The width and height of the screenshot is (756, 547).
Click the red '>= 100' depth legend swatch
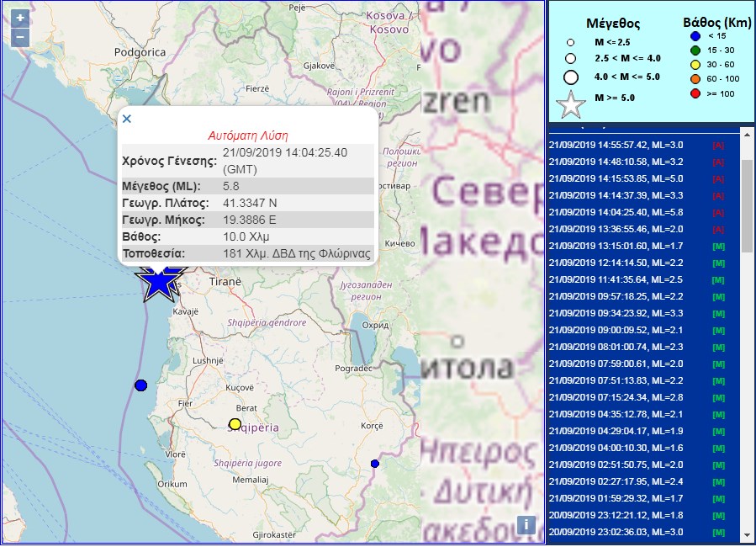tap(695, 93)
